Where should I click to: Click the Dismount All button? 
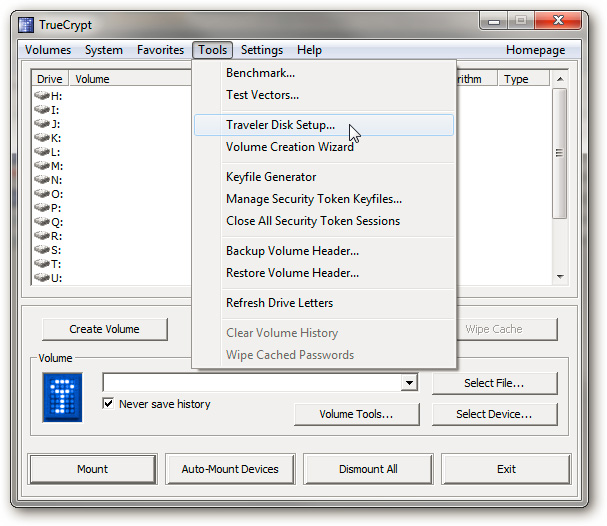tap(368, 469)
